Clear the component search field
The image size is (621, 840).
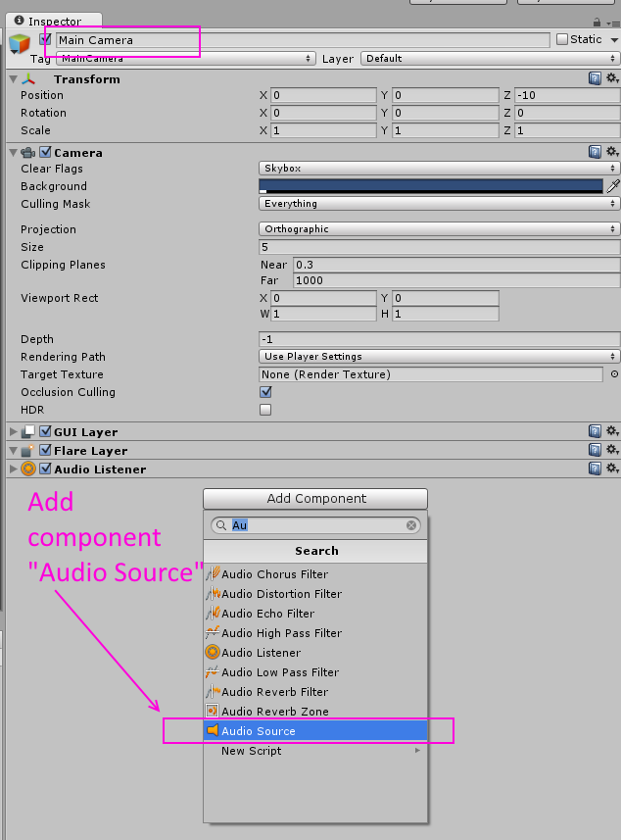coord(411,525)
